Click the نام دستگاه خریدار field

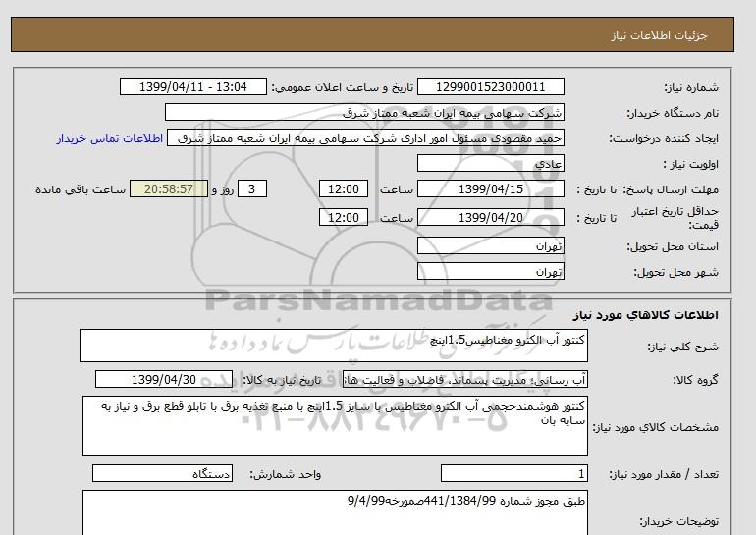(x=364, y=112)
